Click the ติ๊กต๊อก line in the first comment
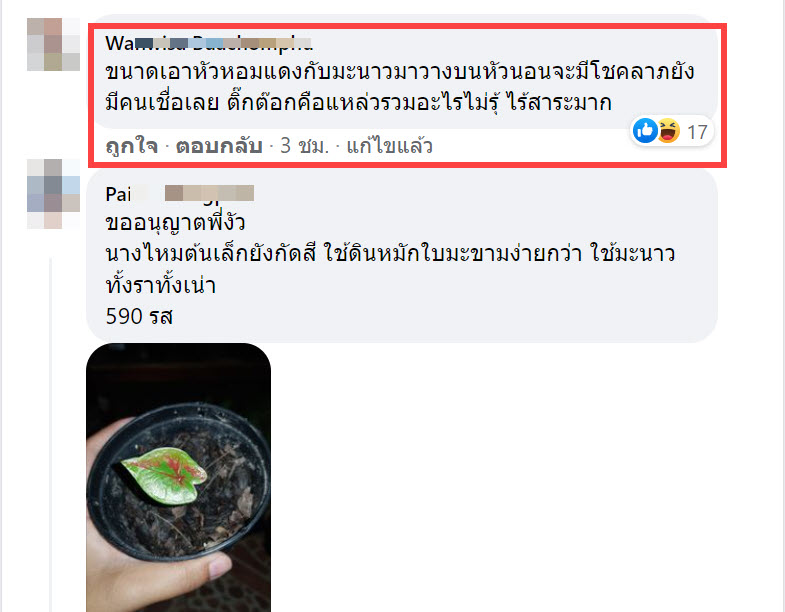The width and height of the screenshot is (785, 612). point(358,103)
